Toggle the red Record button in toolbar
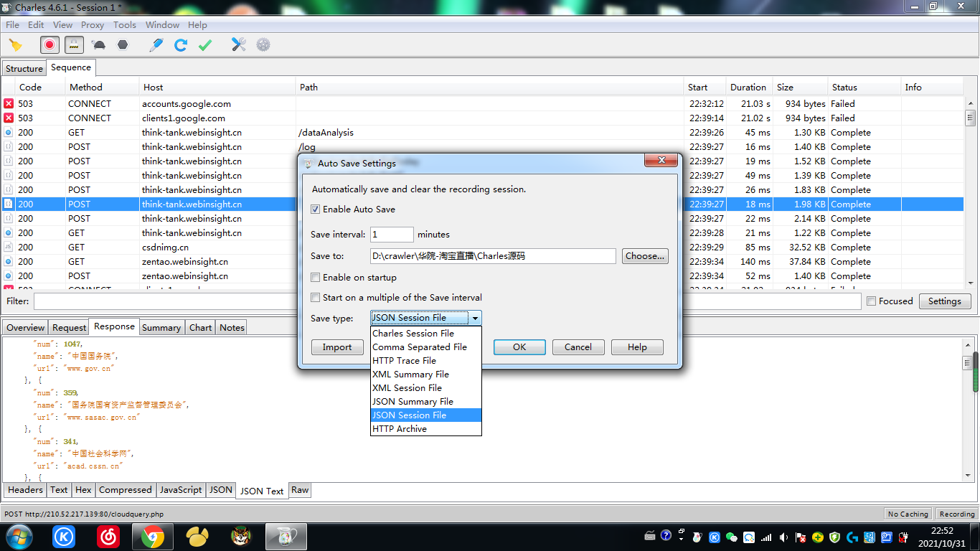The image size is (980, 551). point(50,45)
